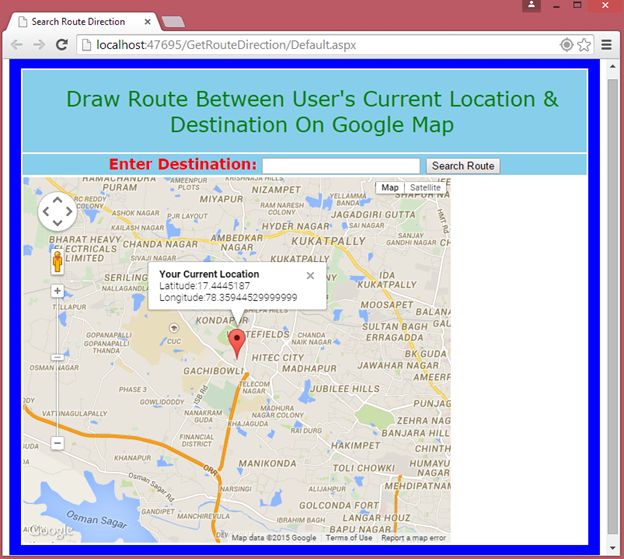Bookmark page with the star icon

[x=584, y=45]
